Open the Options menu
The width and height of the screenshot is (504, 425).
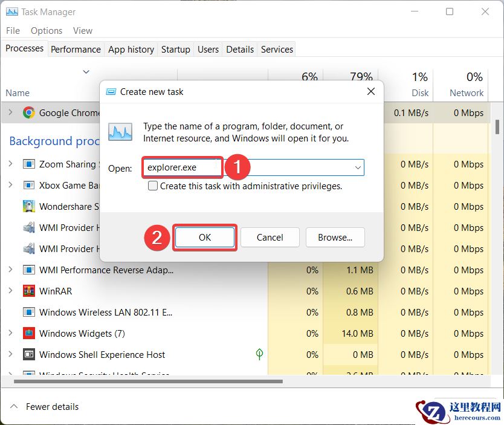(x=46, y=30)
